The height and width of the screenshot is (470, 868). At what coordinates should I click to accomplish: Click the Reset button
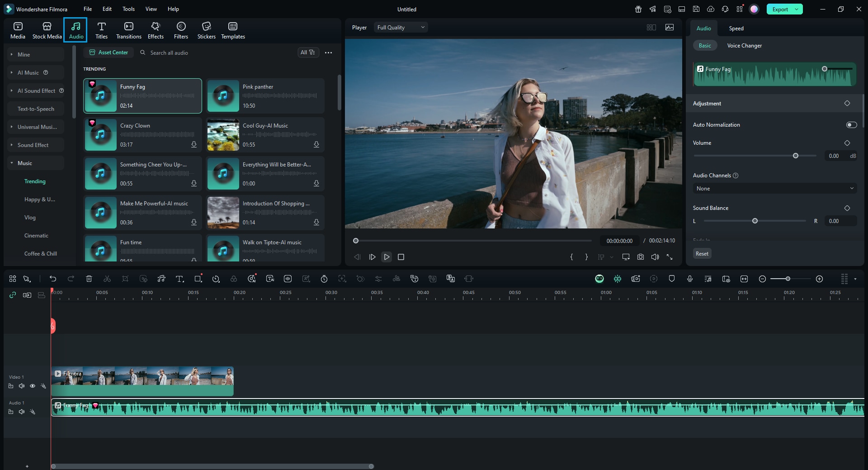click(702, 253)
